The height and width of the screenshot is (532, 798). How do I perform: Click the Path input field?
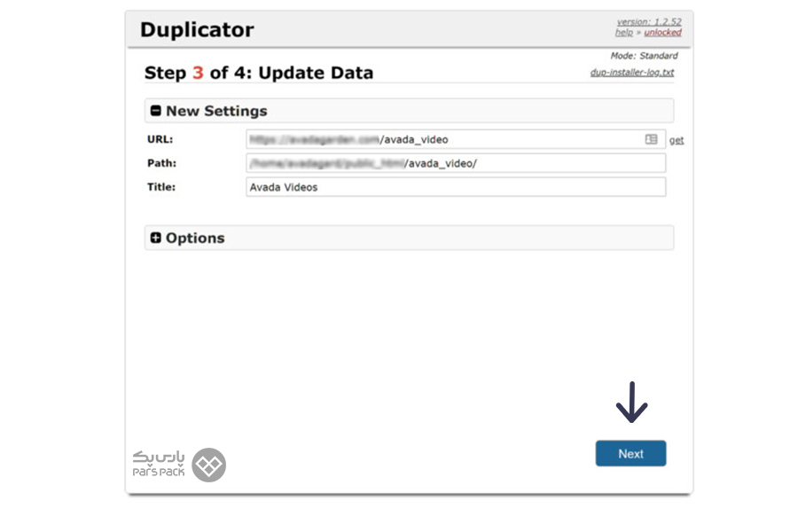coord(456,163)
